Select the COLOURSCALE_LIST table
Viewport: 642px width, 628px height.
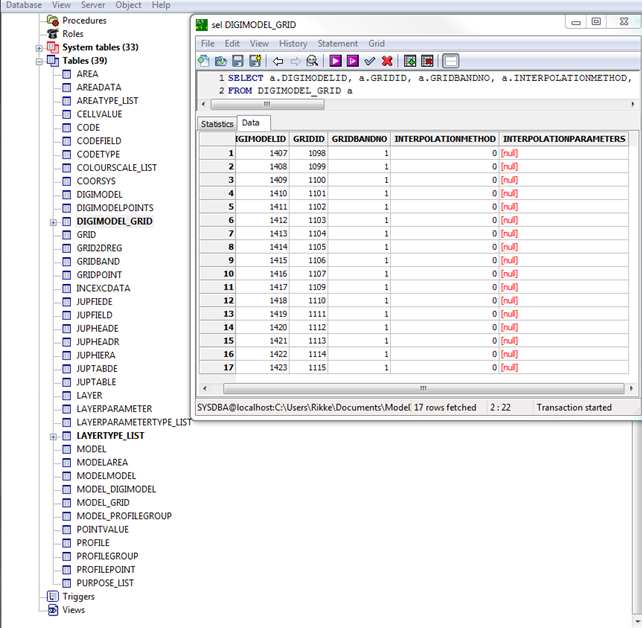(x=117, y=168)
